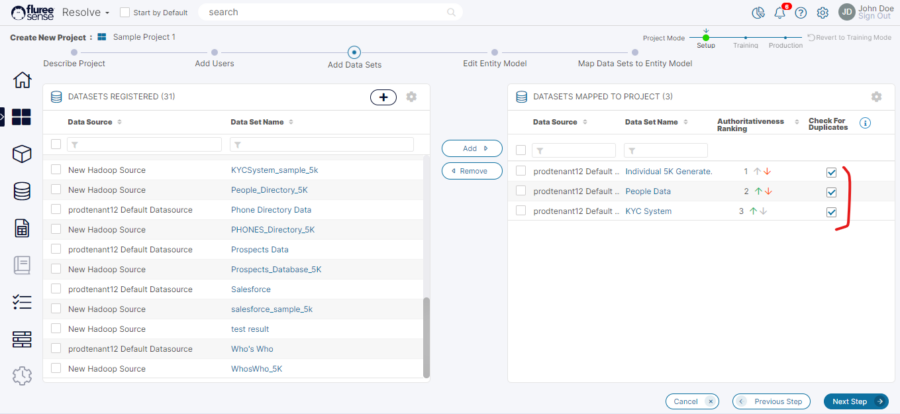
Task: Click the Next Step button
Action: click(855, 401)
